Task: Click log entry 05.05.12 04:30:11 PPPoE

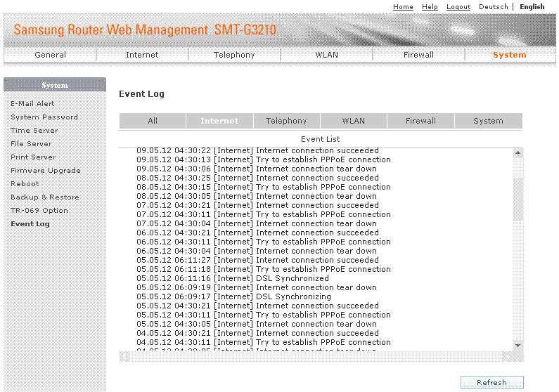Action: [264, 315]
